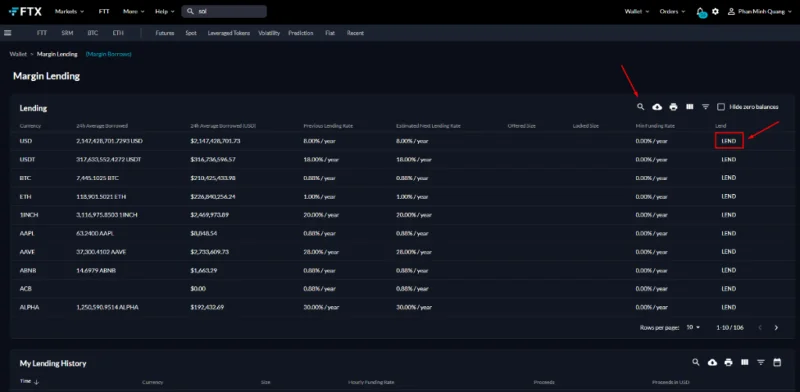Download Lending table as CSV
This screenshot has height=392, width=800.
[x=657, y=107]
